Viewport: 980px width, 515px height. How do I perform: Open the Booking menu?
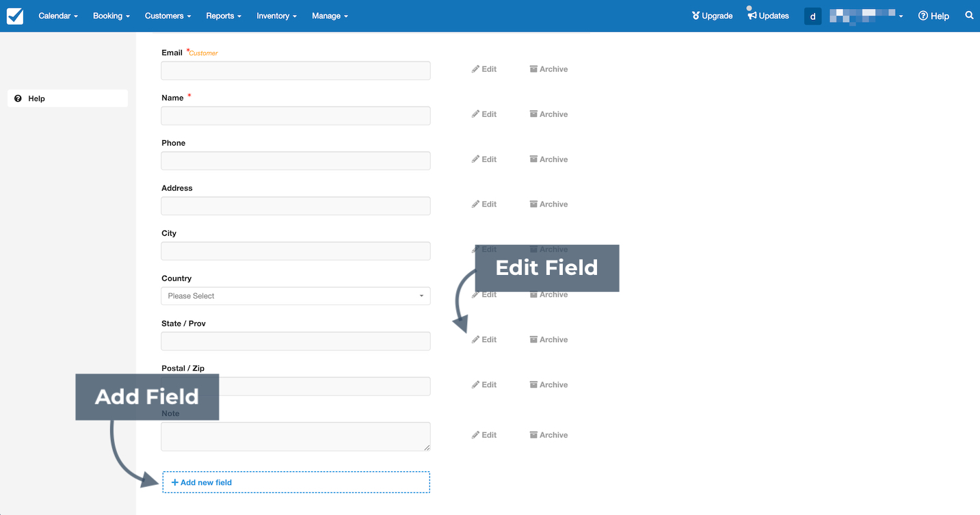click(x=111, y=16)
